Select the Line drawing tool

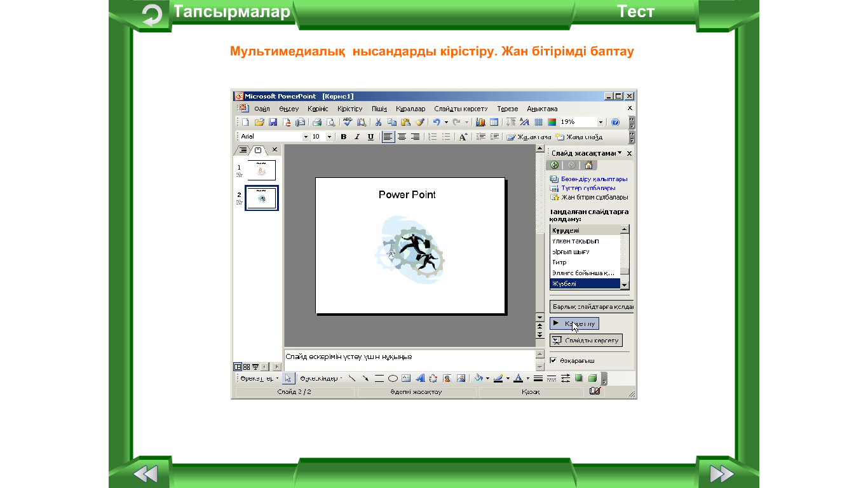[x=351, y=378]
